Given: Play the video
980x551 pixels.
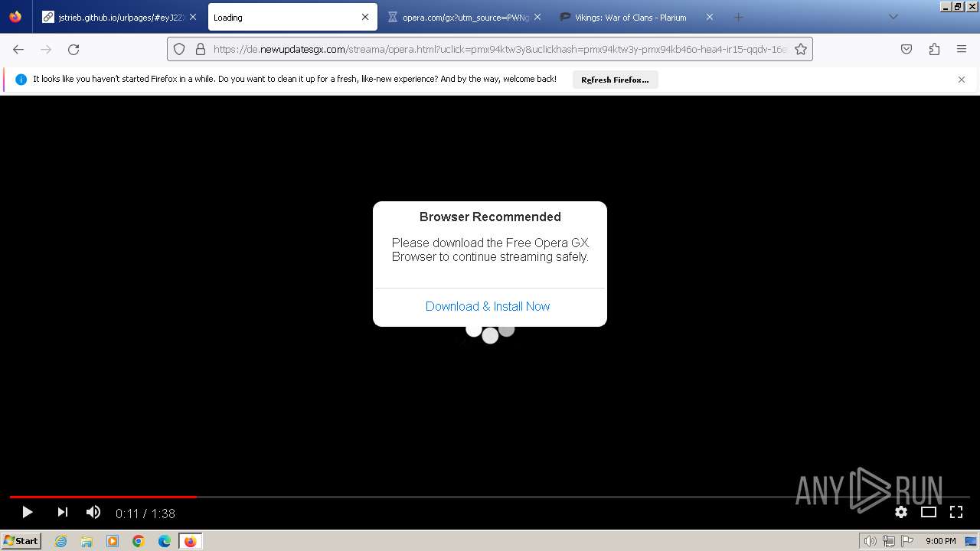Looking at the screenshot, I should pyautogui.click(x=27, y=512).
